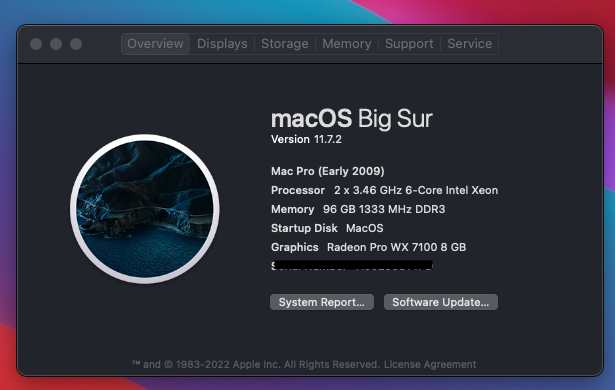615x390 pixels.
Task: Click Graphics Radeon Pro WX 7100 line
Action: coord(368,247)
